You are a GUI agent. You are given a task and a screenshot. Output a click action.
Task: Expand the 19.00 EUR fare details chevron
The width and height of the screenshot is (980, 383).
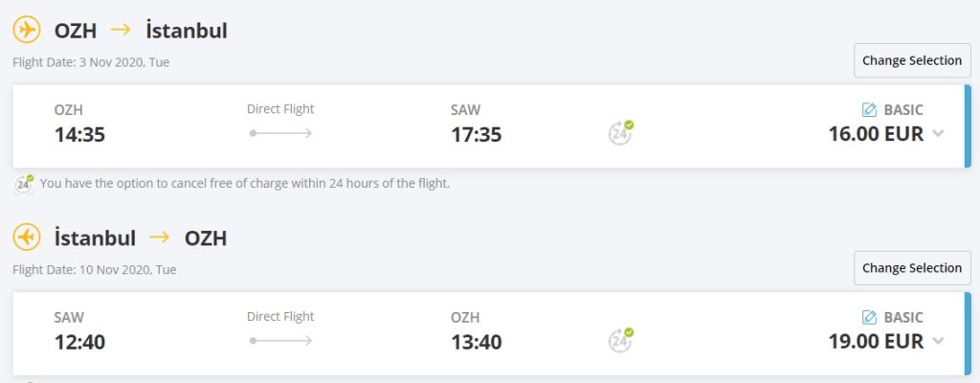tap(938, 342)
